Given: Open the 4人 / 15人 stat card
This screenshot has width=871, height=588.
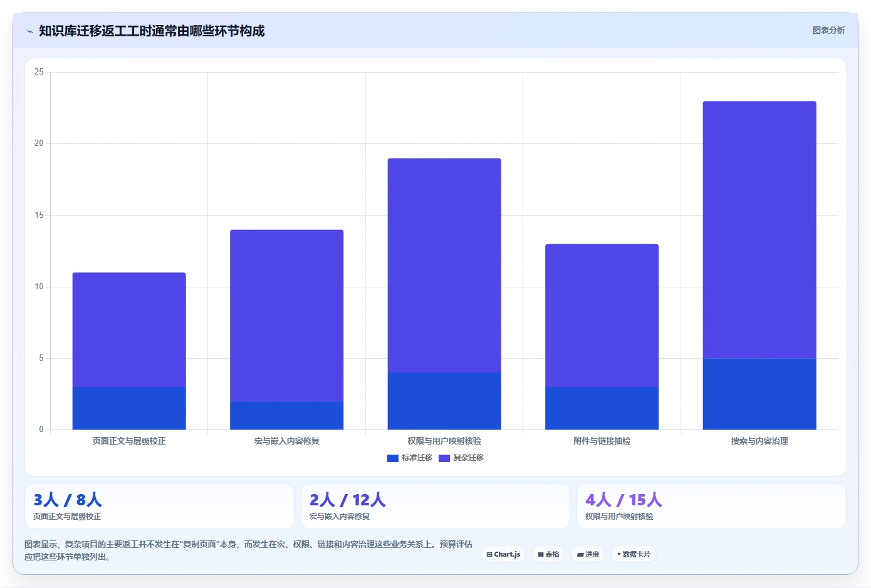Looking at the screenshot, I should pos(711,506).
